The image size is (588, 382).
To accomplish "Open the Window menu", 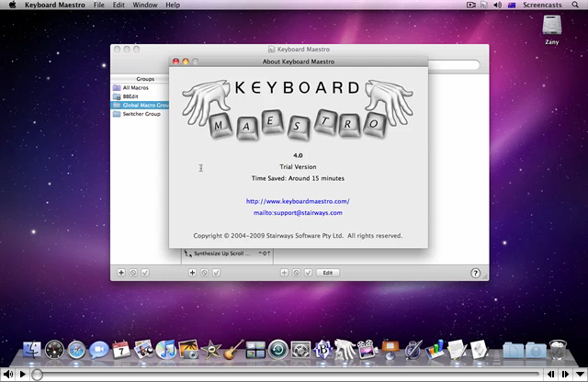I will pyautogui.click(x=145, y=5).
